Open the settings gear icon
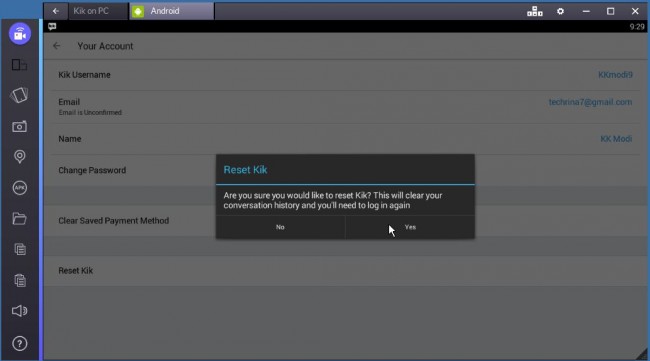 click(x=560, y=11)
